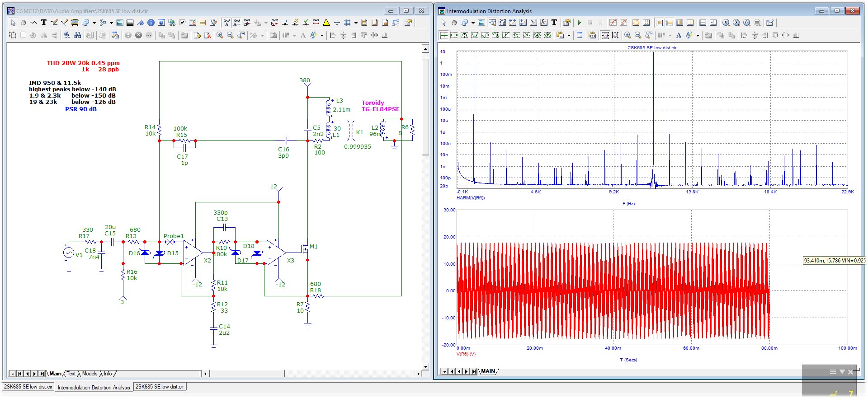Switch to the Info page tab

pos(108,374)
